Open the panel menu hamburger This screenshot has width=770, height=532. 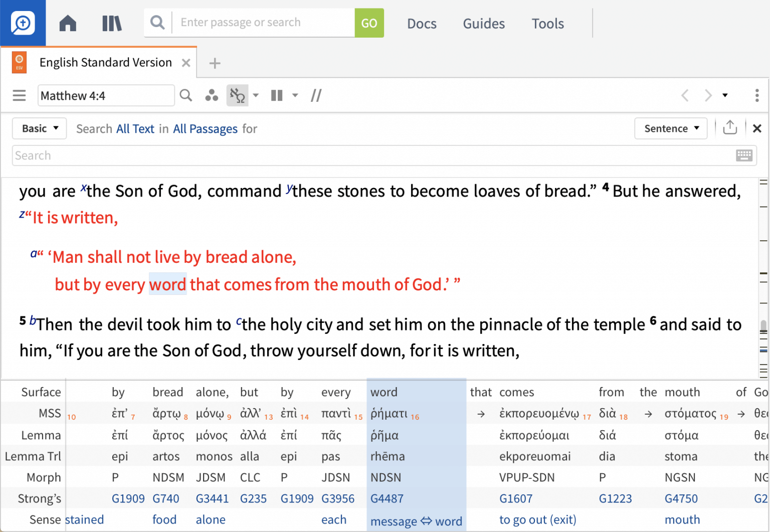click(19, 95)
